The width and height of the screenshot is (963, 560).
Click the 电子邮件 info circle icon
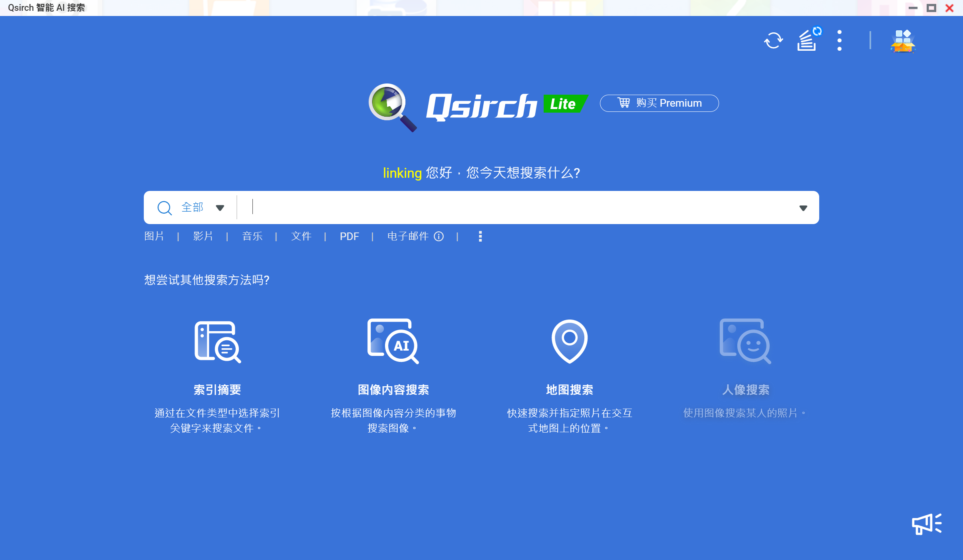point(439,236)
